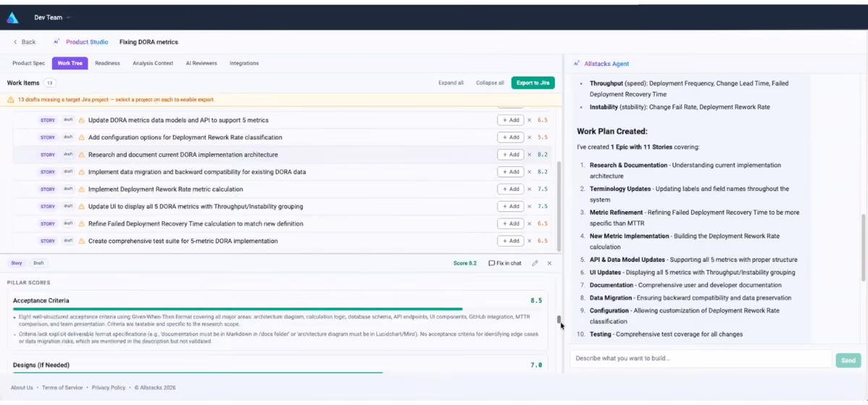Screen dimensions: 868x405
Task: Click X icon on configuration options story
Action: tap(529, 137)
